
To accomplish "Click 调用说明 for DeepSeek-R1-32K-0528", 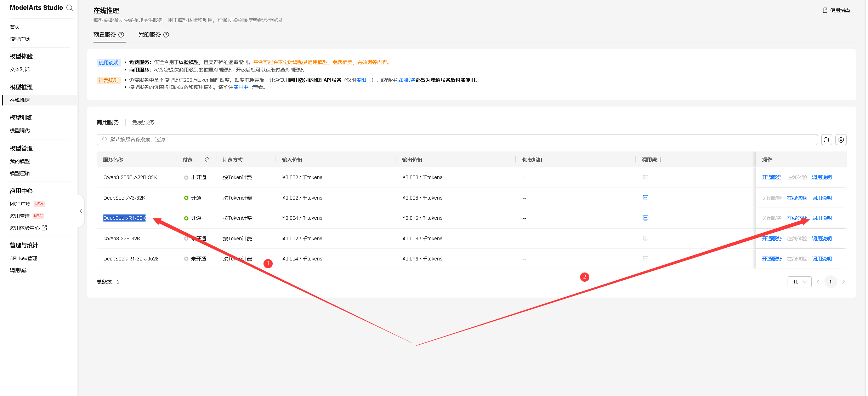I will click(822, 259).
